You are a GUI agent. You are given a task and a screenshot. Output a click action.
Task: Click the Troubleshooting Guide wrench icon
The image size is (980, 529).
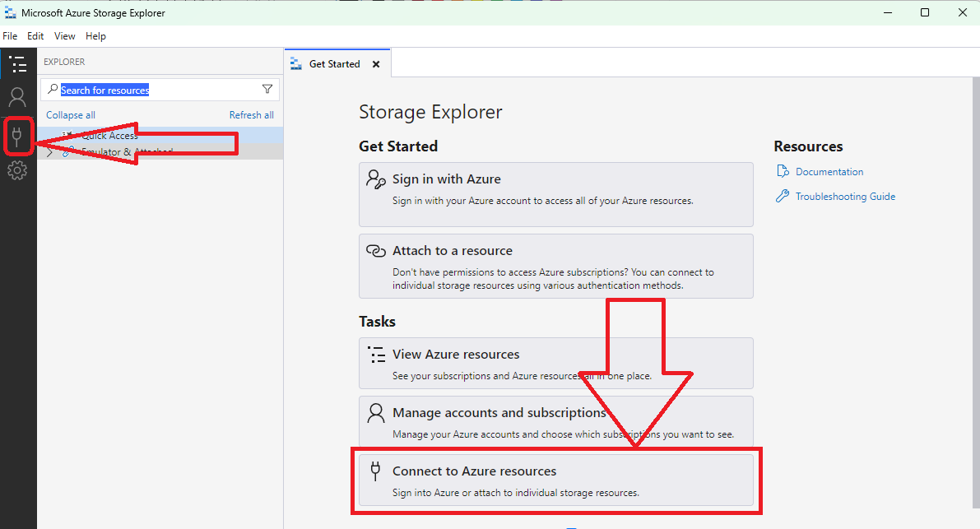[783, 196]
